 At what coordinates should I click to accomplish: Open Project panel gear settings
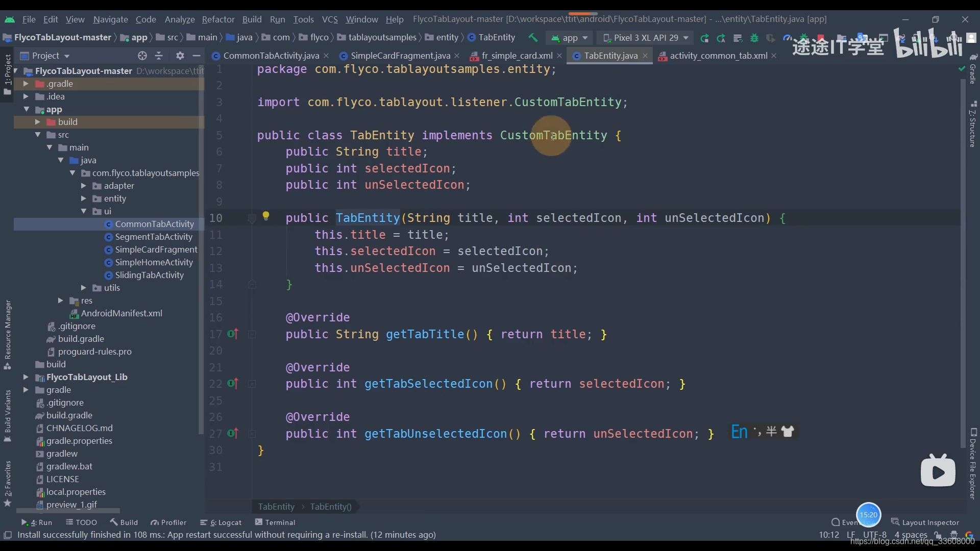(180, 56)
